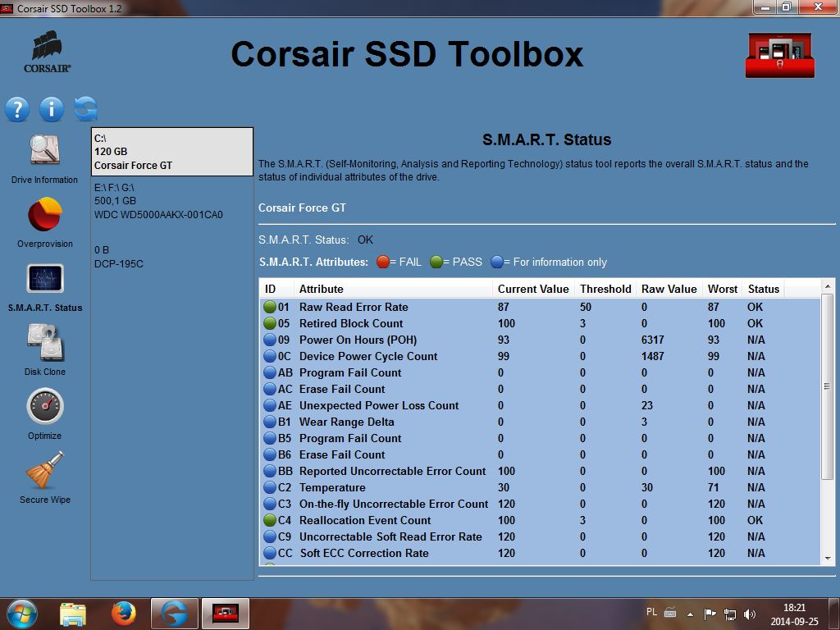The image size is (840, 630).
Task: Show hidden tray icons arrow
Action: click(x=690, y=614)
